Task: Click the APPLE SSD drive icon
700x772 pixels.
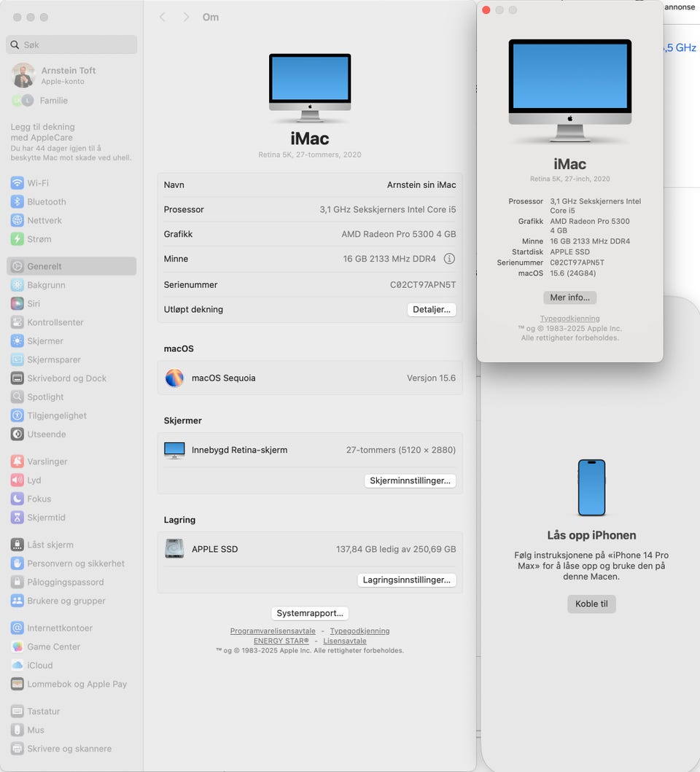Action: pyautogui.click(x=174, y=549)
